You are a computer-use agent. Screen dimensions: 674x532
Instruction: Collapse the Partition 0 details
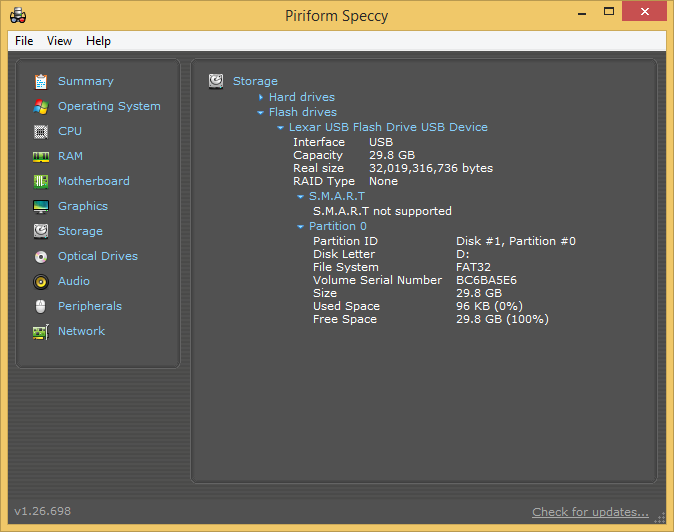click(x=300, y=227)
